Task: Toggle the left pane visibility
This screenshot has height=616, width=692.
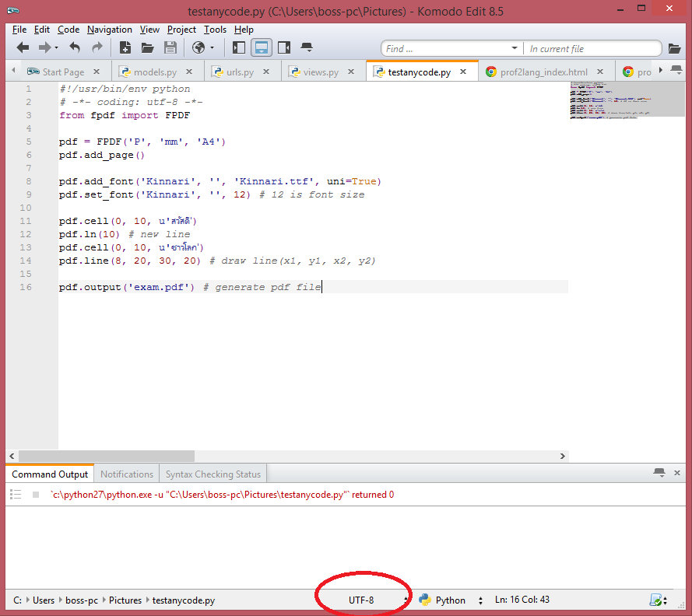Action: pyautogui.click(x=237, y=47)
